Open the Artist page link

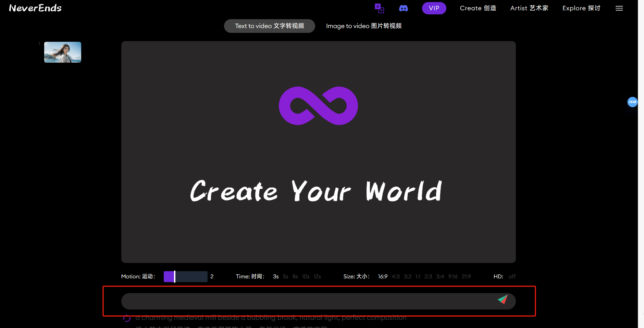tap(529, 8)
